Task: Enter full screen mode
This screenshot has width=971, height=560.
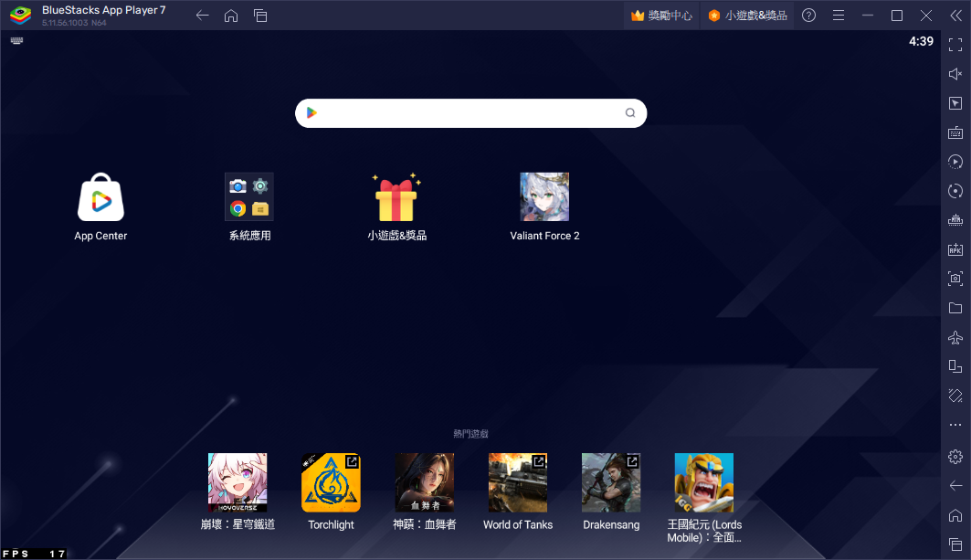Action: pyautogui.click(x=955, y=45)
